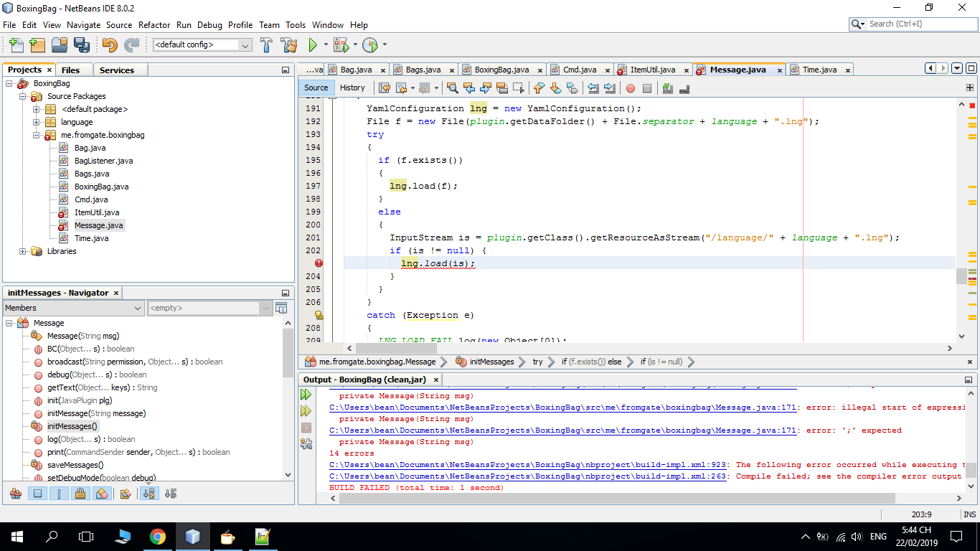The width and height of the screenshot is (980, 551).
Task: Open the Refactor menu
Action: point(154,24)
